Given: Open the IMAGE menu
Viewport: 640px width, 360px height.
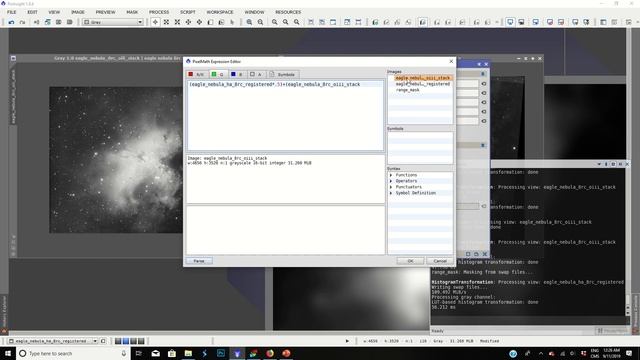Looking at the screenshot, I should (78, 12).
